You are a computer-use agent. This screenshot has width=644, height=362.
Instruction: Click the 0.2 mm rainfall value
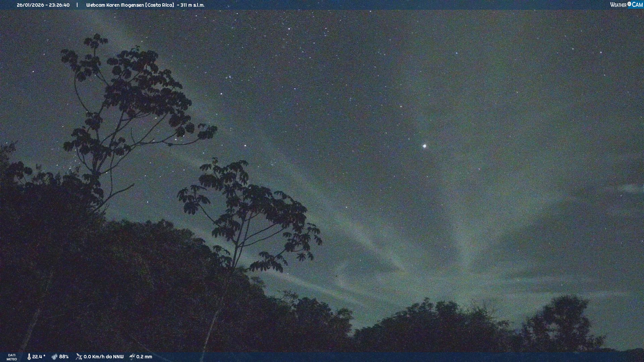pyautogui.click(x=144, y=357)
